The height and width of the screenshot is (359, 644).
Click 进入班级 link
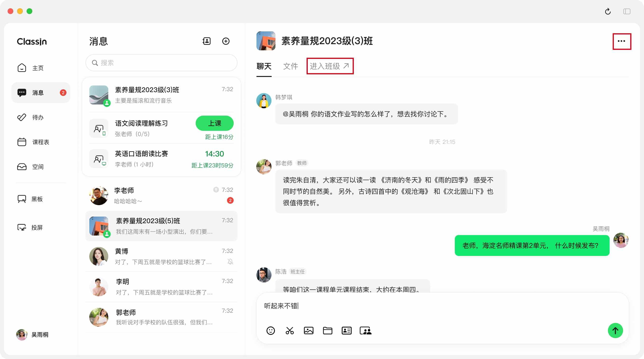click(x=330, y=66)
